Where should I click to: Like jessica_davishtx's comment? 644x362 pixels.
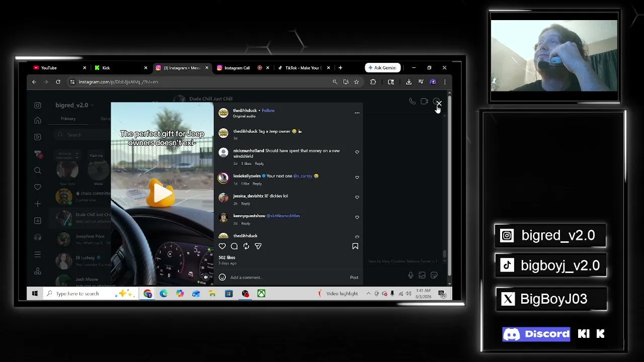pyautogui.click(x=357, y=197)
